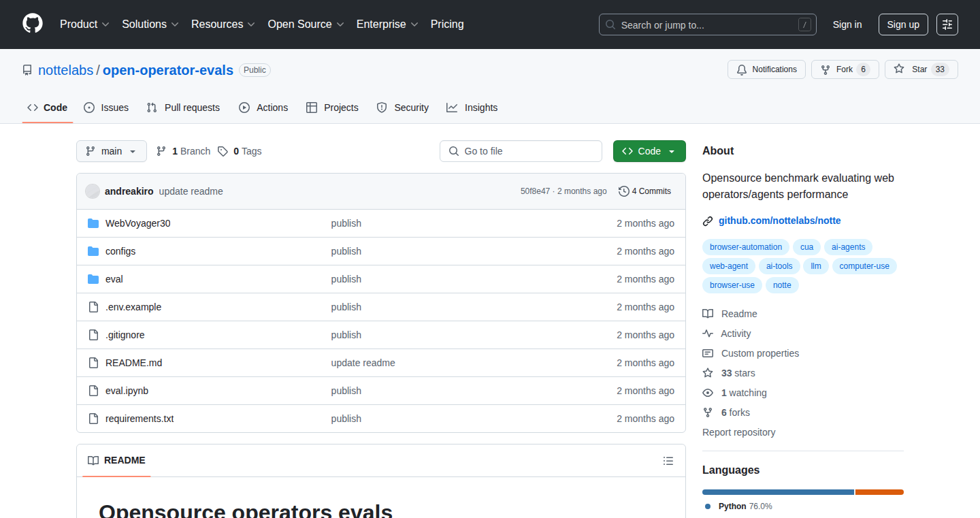
Task: Click the eye icon next to 1 watching
Action: tap(708, 393)
